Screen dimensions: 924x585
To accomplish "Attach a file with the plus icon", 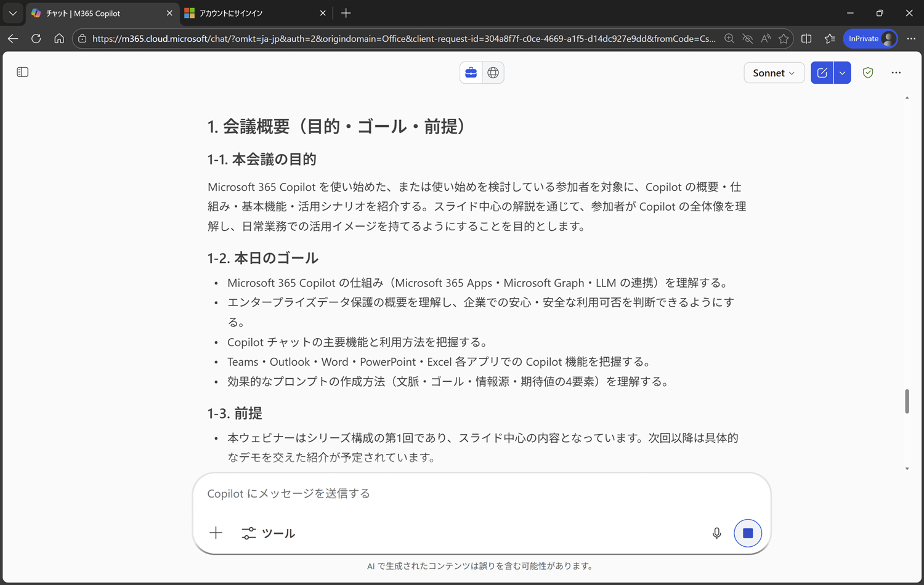I will 216,533.
